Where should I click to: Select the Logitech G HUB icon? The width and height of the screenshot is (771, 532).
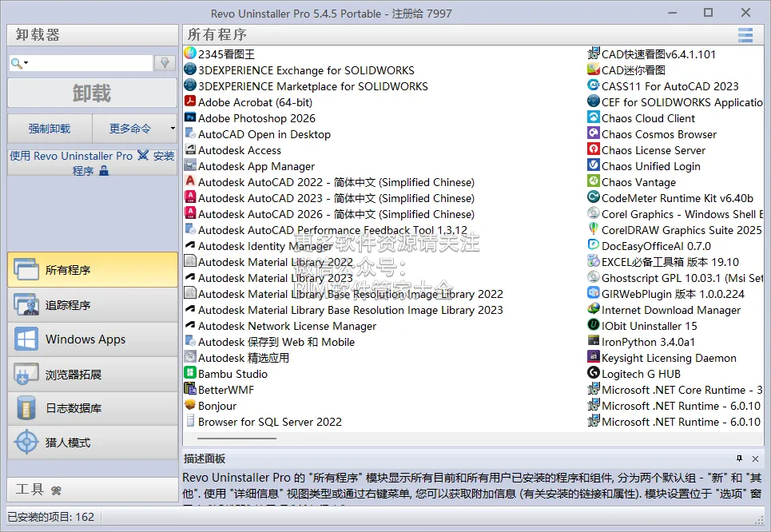coord(594,373)
